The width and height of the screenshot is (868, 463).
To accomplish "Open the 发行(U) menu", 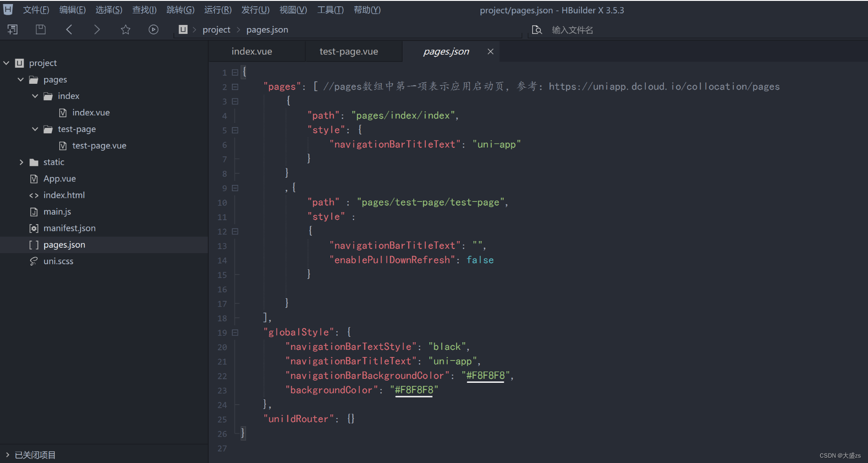I will (255, 10).
